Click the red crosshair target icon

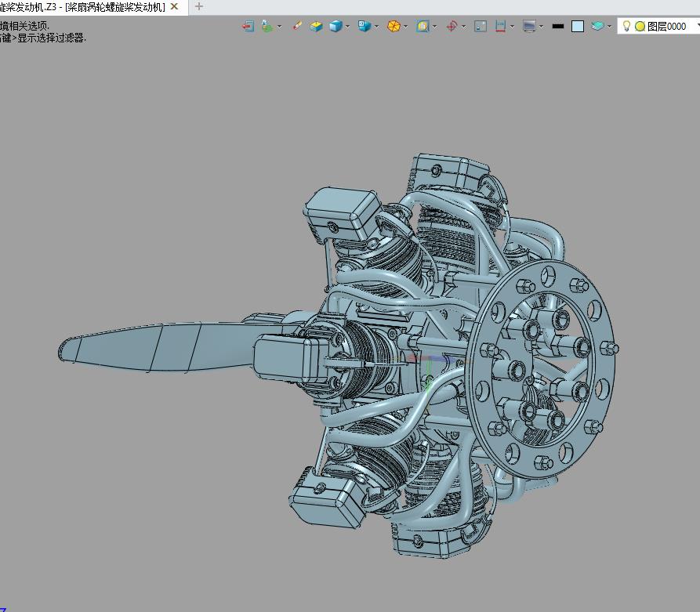point(452,27)
